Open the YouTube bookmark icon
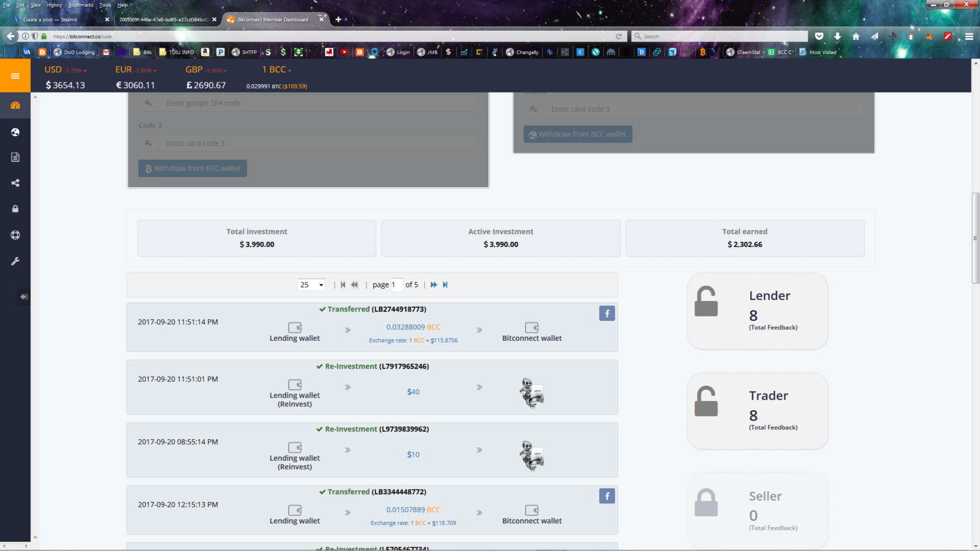This screenshot has height=551, width=980. pos(344,52)
